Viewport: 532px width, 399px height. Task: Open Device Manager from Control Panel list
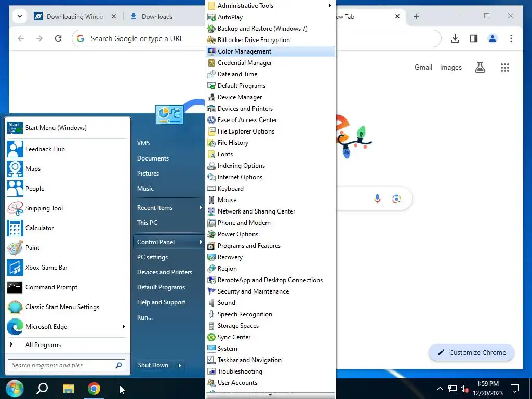[x=270, y=97]
